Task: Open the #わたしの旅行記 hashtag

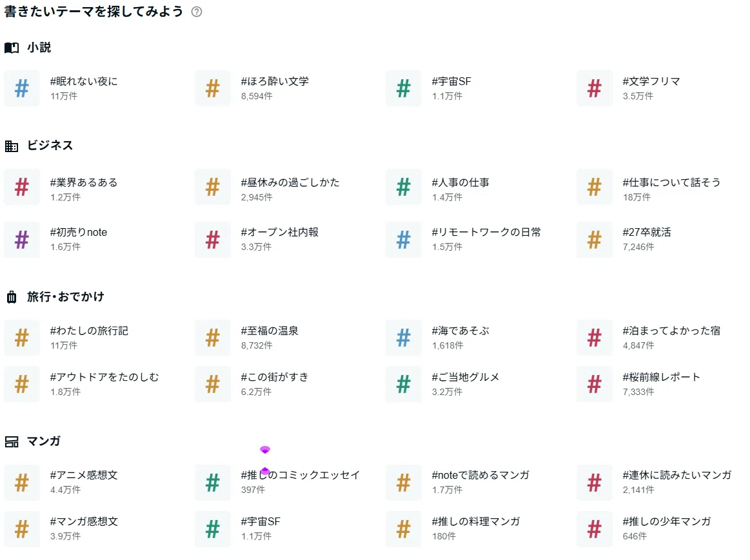Action: click(x=89, y=331)
